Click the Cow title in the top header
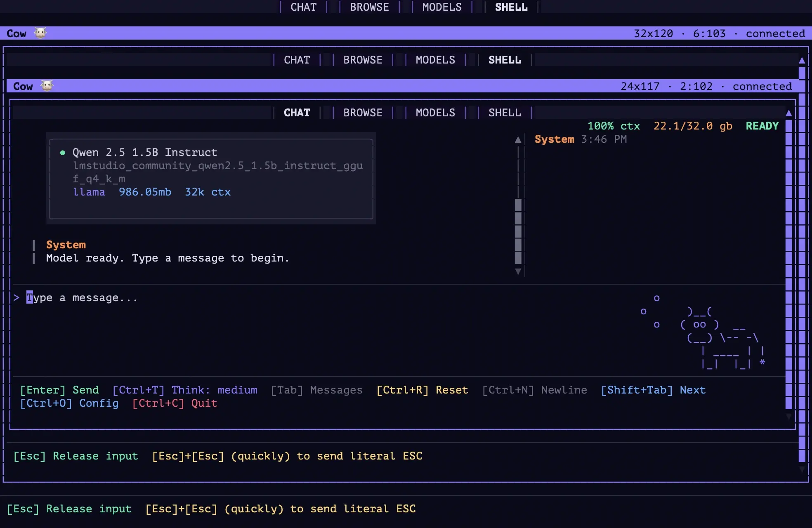 pyautogui.click(x=17, y=33)
